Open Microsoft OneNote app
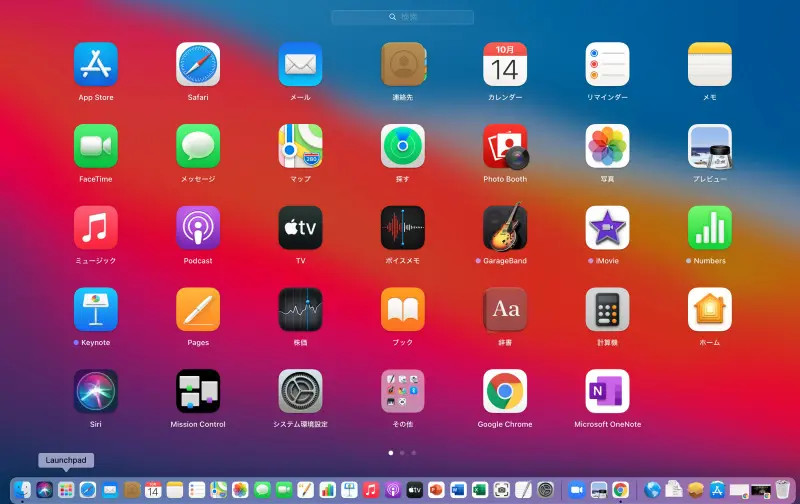This screenshot has width=800, height=504. [x=607, y=392]
